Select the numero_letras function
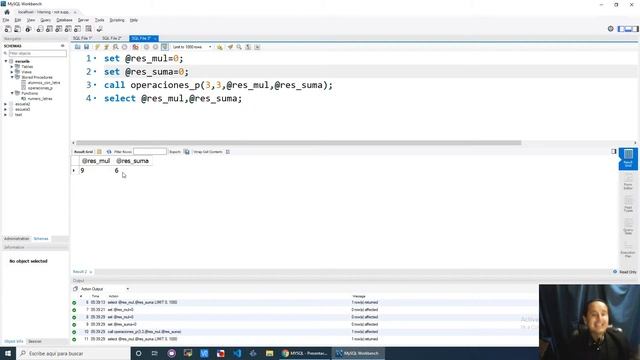The image size is (640, 360). 40,98
